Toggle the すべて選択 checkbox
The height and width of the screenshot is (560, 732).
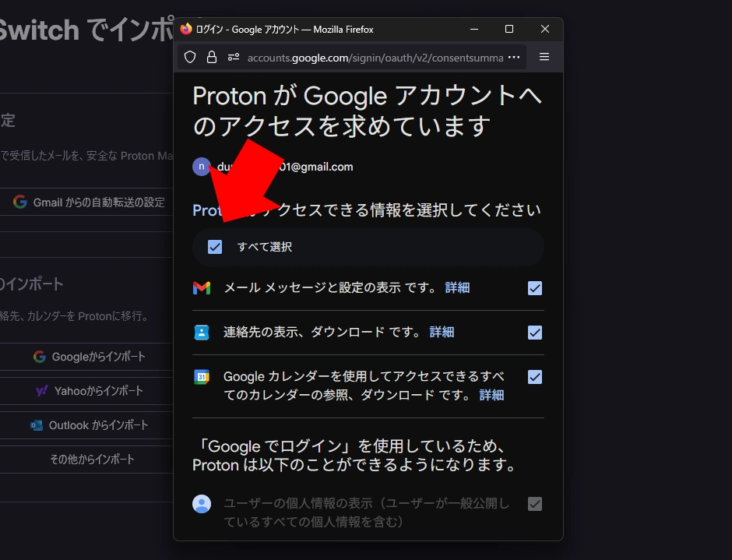coord(215,247)
